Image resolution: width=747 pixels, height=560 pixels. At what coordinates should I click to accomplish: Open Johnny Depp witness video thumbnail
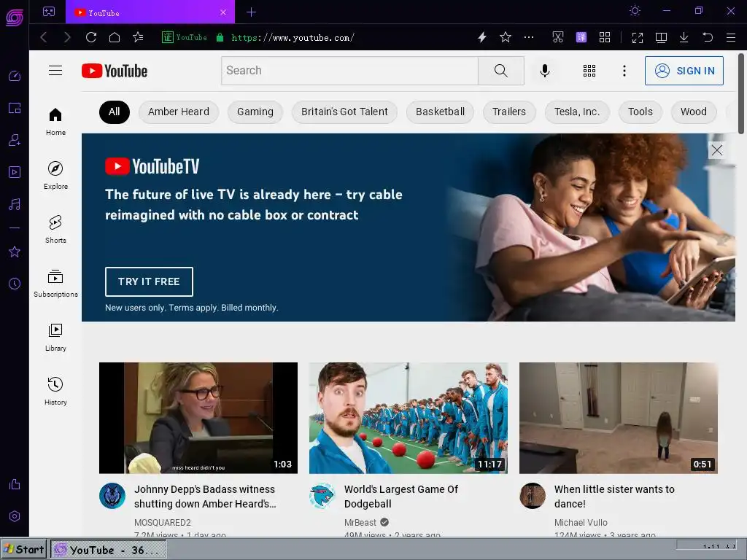(x=198, y=418)
